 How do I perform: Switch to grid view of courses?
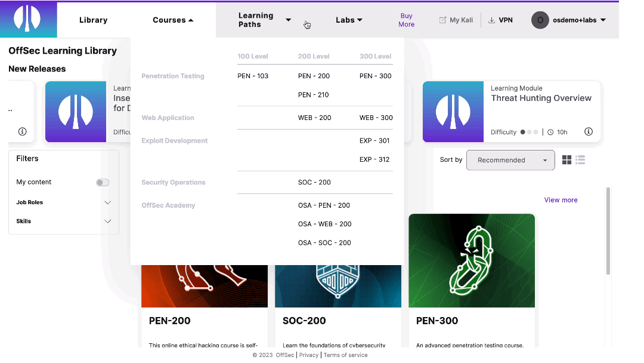click(566, 159)
